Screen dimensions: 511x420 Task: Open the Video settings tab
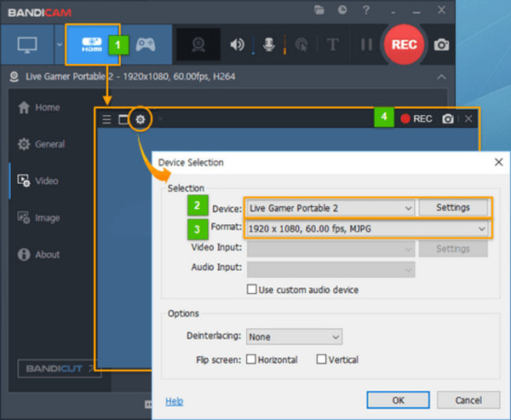click(38, 181)
